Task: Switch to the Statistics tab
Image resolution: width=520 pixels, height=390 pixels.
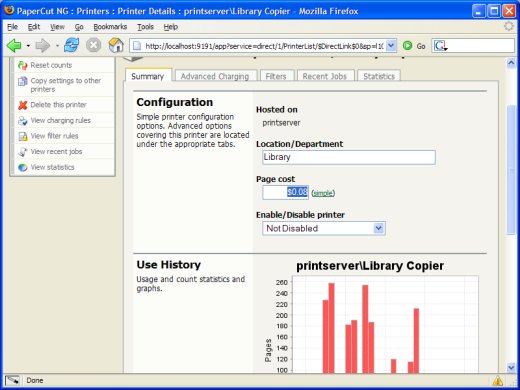Action: click(x=379, y=76)
